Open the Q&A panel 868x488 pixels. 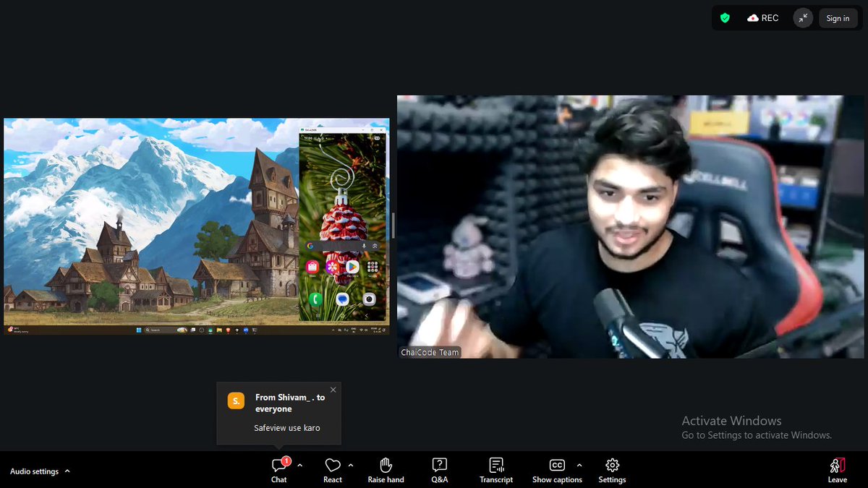tap(439, 470)
